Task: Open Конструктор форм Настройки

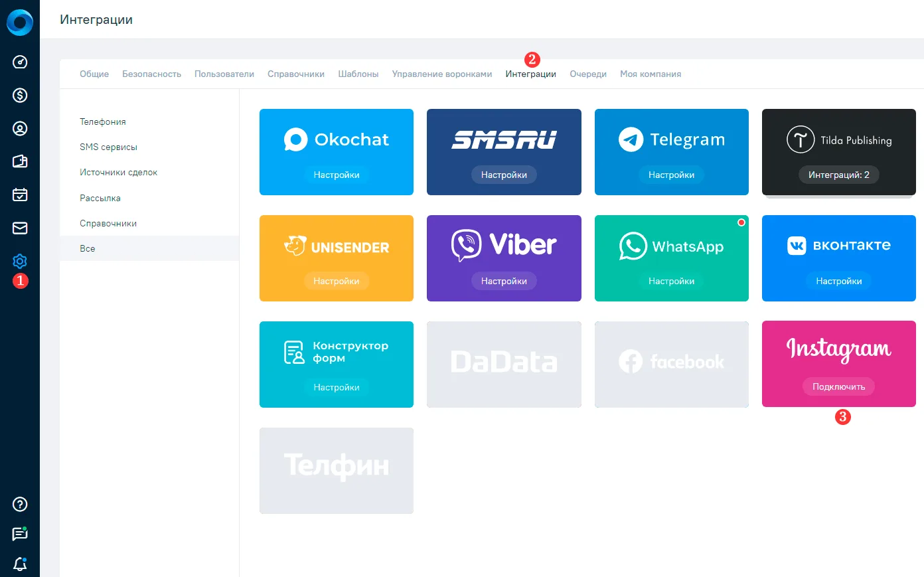Action: pos(337,387)
